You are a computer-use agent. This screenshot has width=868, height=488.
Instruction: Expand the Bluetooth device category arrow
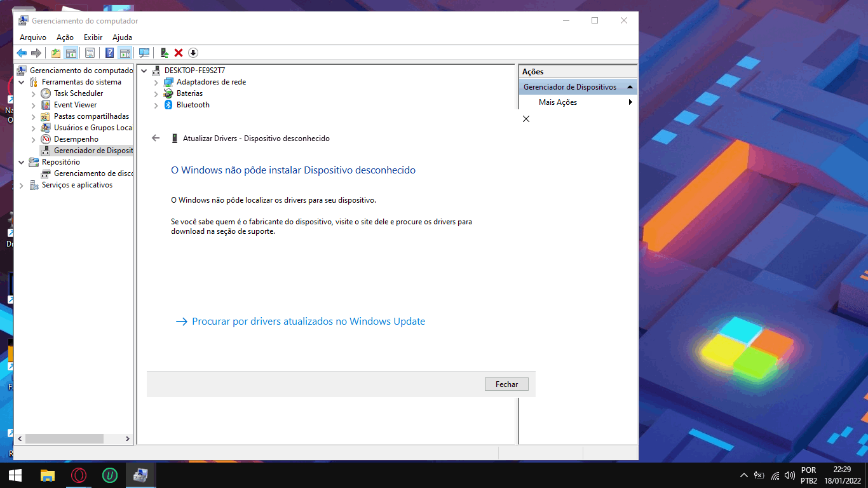[x=156, y=105]
